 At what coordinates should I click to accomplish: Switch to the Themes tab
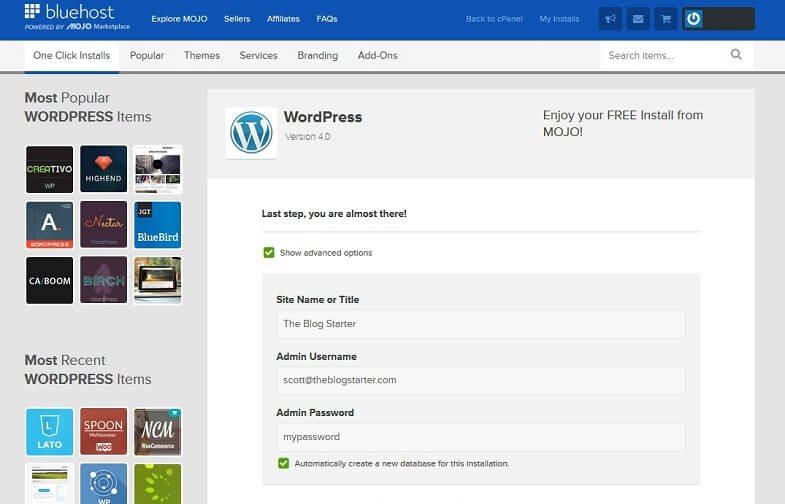[x=202, y=56]
